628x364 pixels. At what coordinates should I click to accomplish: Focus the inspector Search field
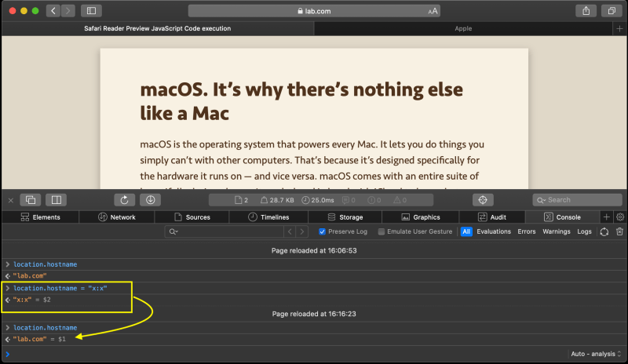[x=577, y=200]
